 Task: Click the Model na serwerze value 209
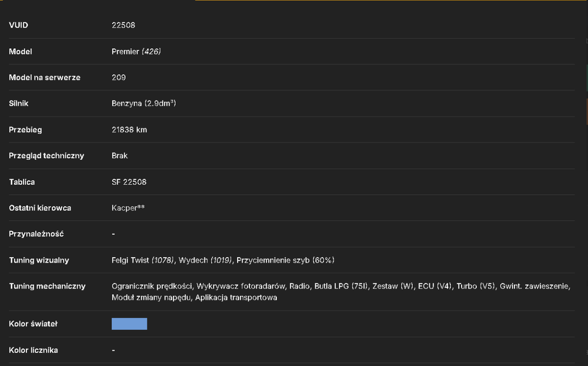coord(119,77)
